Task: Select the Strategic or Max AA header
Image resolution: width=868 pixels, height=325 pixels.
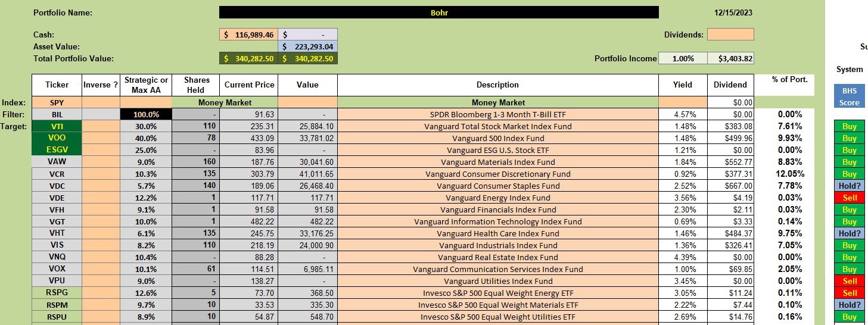Action: pos(146,85)
